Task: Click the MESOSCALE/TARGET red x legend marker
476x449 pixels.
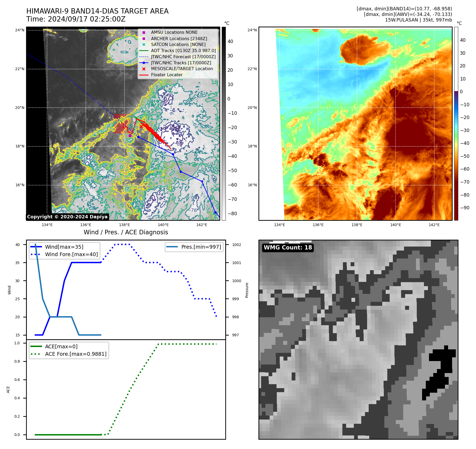Action: pyautogui.click(x=144, y=69)
